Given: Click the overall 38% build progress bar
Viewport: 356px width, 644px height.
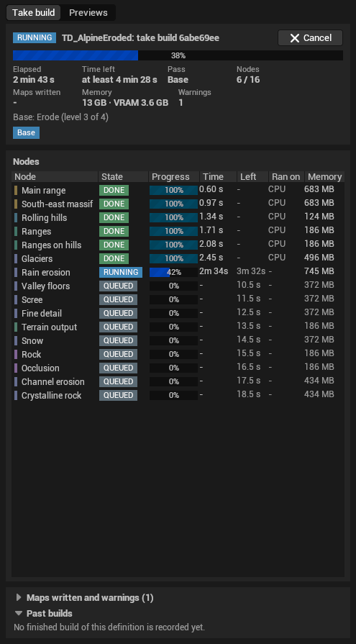Looking at the screenshot, I should tap(178, 55).
